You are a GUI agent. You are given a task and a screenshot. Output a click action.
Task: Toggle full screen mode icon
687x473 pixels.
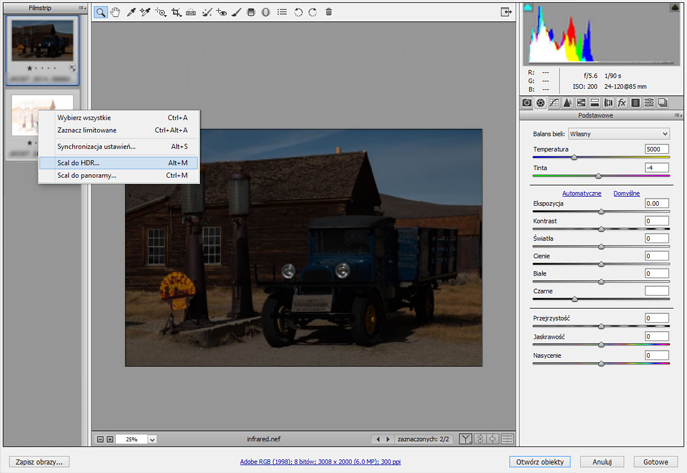pos(506,13)
